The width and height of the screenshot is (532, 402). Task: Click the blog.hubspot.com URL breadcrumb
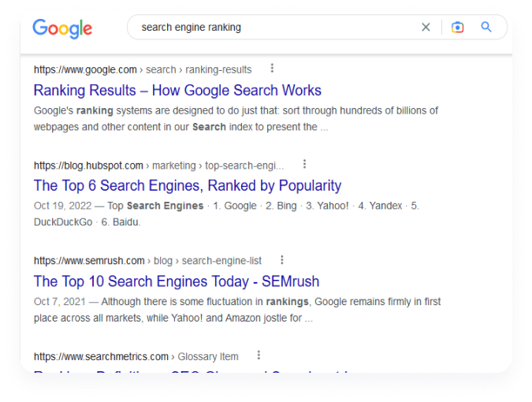158,166
